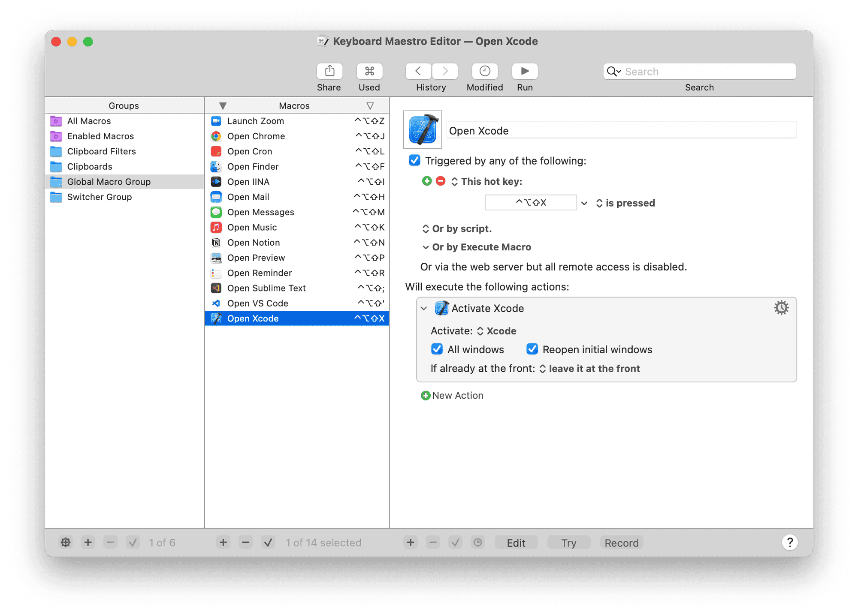Click the help question mark button
The width and height of the screenshot is (858, 616).
point(789,542)
